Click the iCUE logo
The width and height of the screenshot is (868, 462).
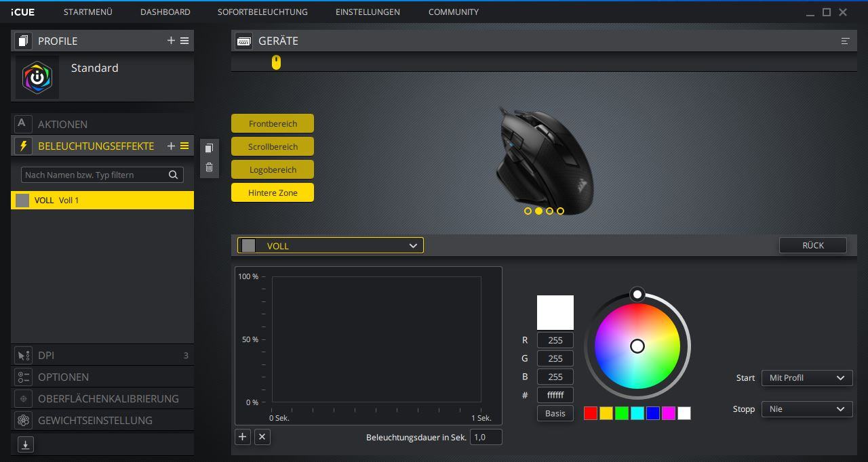click(22, 12)
